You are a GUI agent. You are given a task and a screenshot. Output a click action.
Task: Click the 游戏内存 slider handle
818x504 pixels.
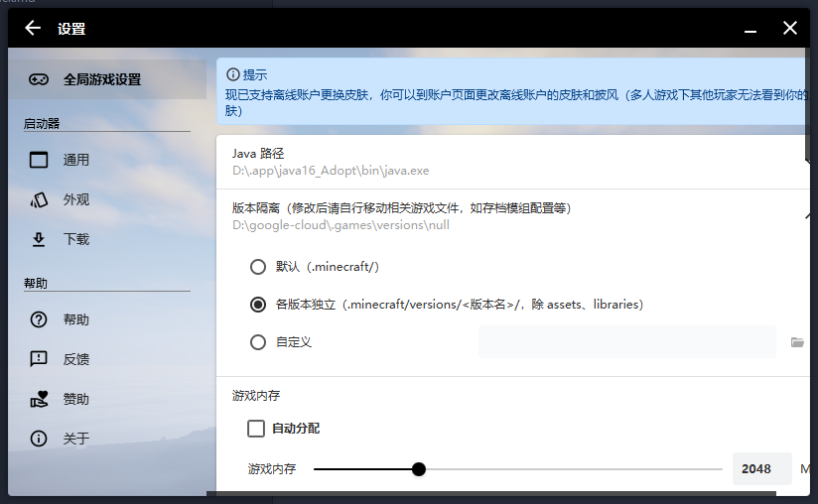(419, 469)
